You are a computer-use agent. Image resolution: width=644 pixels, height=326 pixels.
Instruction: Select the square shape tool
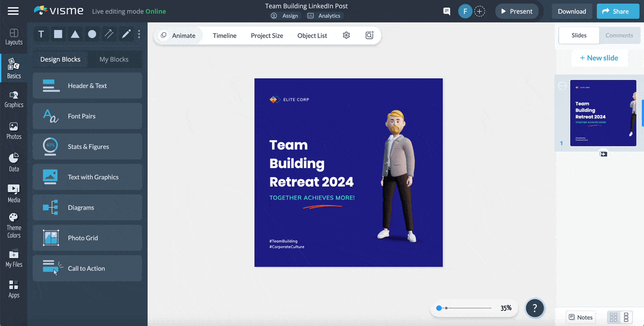click(x=58, y=34)
